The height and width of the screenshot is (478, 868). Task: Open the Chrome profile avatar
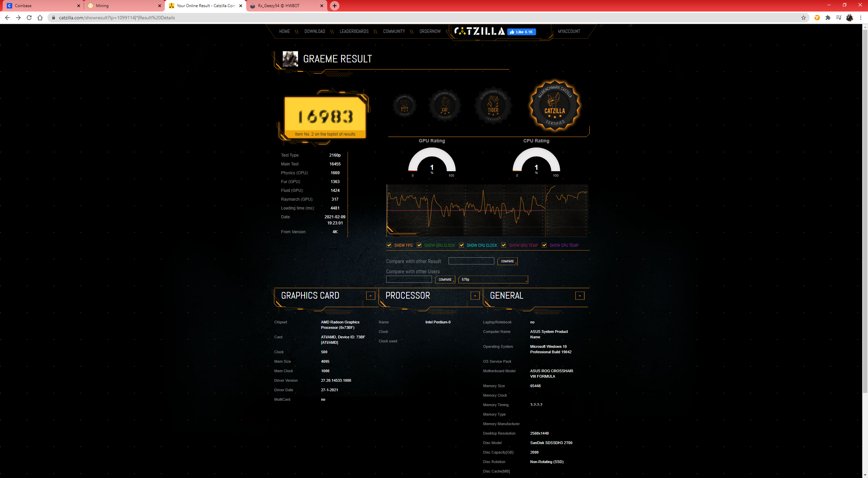(x=850, y=18)
